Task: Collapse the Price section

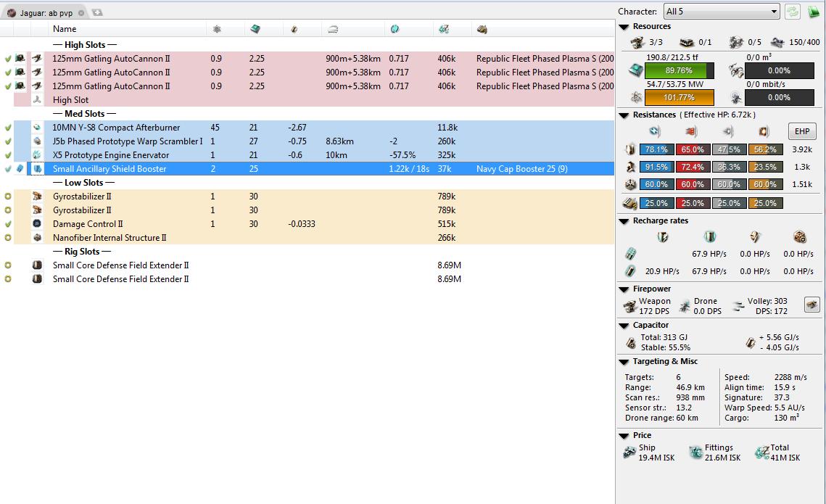Action: [624, 436]
